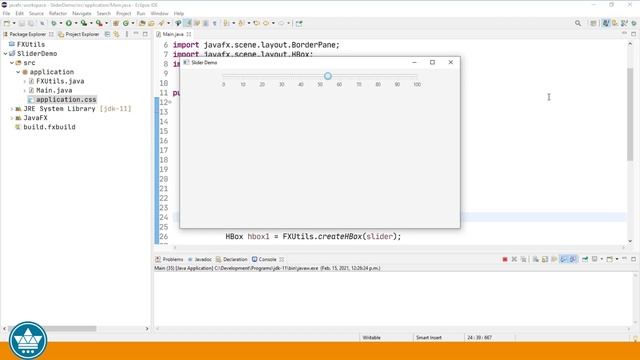Collapse the SliderDemo project node
Image resolution: width=640 pixels, height=360 pixels.
pos(5,53)
